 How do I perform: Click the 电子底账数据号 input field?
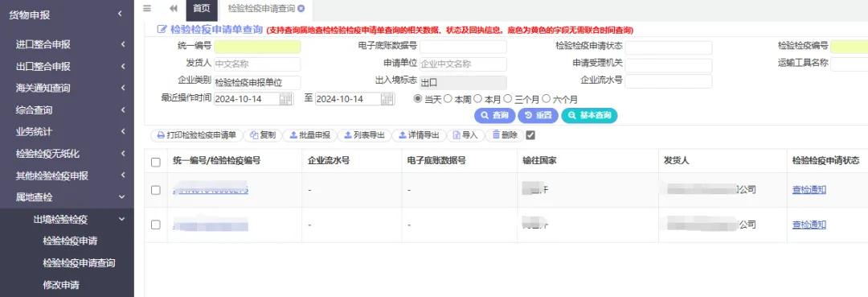pyautogui.click(x=463, y=47)
